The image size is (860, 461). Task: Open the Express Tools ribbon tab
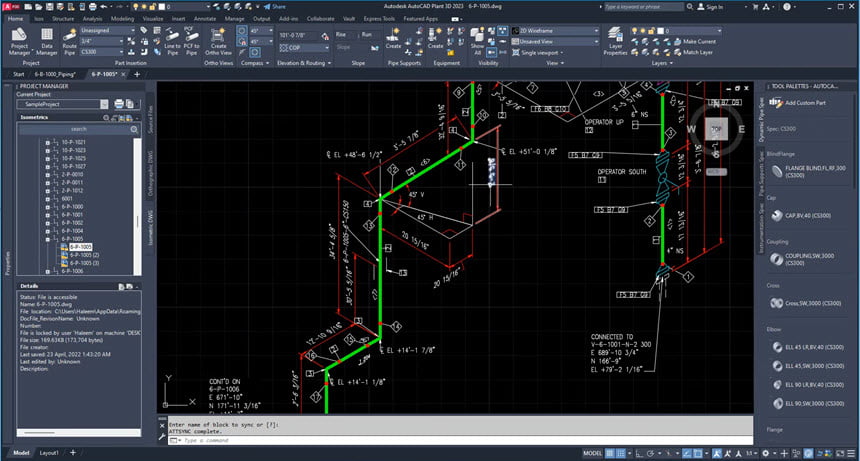(x=379, y=19)
